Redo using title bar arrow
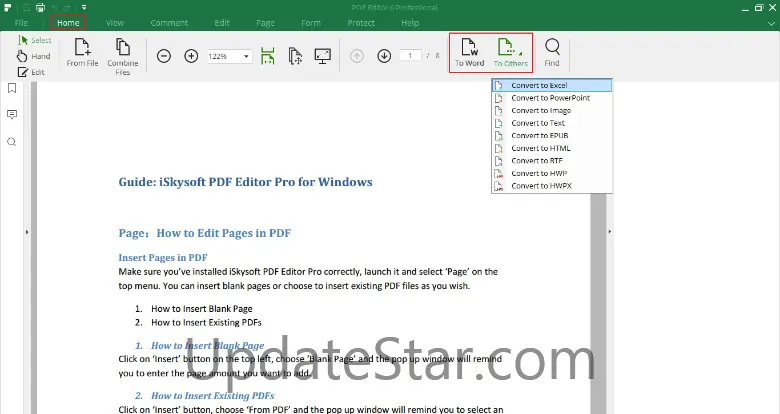This screenshot has height=414, width=780. [67, 7]
